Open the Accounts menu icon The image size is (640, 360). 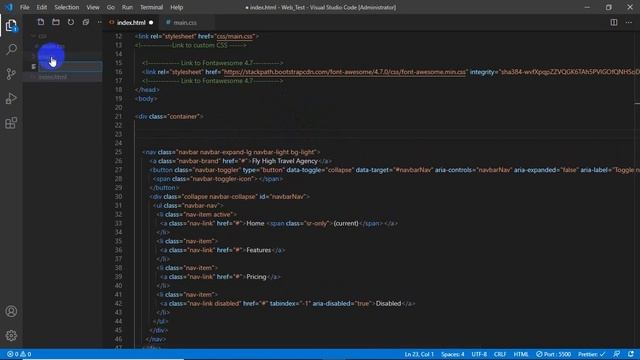pyautogui.click(x=11, y=311)
